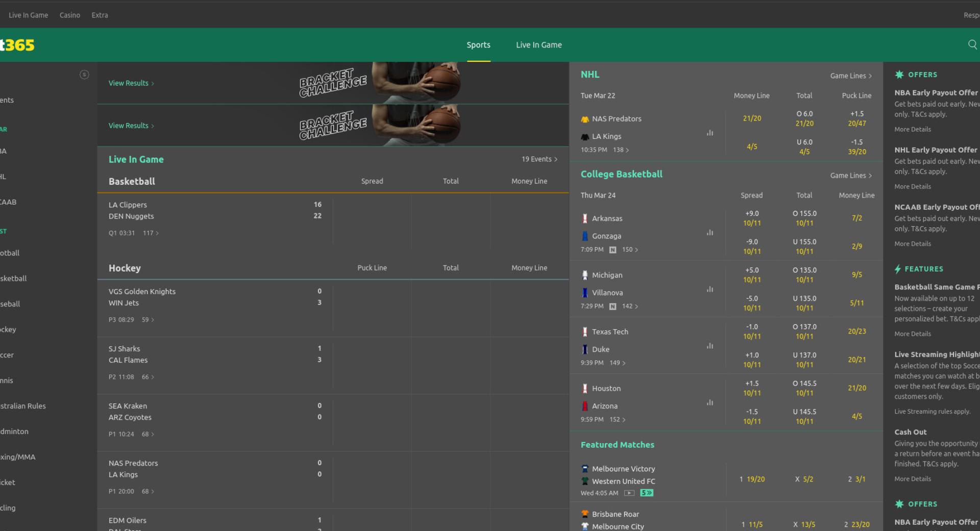980x531 pixels.
Task: Open 138 markets for Predators vs Kings NHL
Action: coord(621,150)
